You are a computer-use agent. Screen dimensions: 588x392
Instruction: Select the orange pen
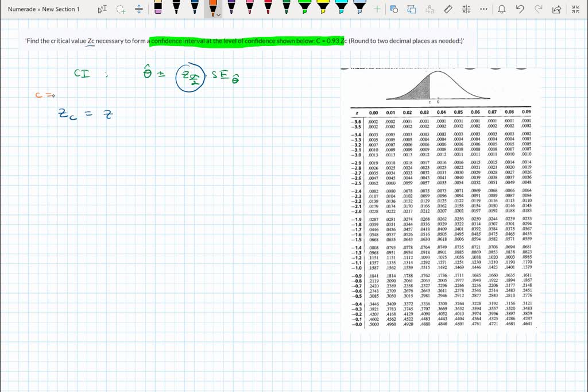coord(212,8)
